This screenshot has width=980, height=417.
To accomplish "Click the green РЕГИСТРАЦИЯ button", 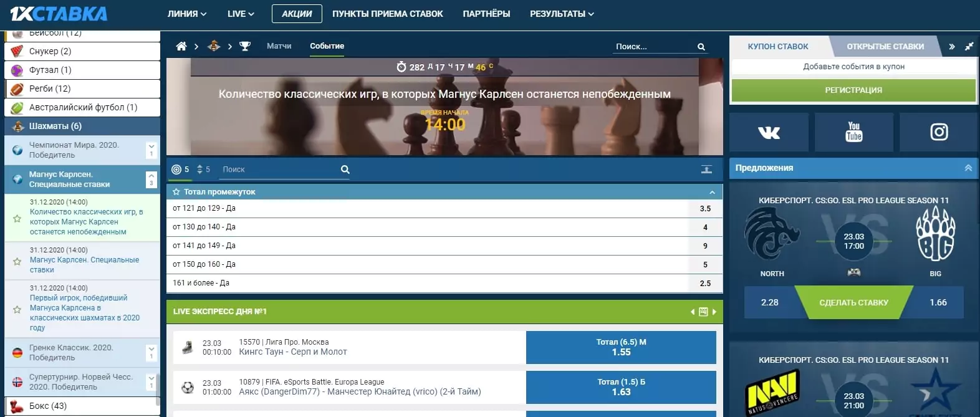I will click(x=853, y=90).
